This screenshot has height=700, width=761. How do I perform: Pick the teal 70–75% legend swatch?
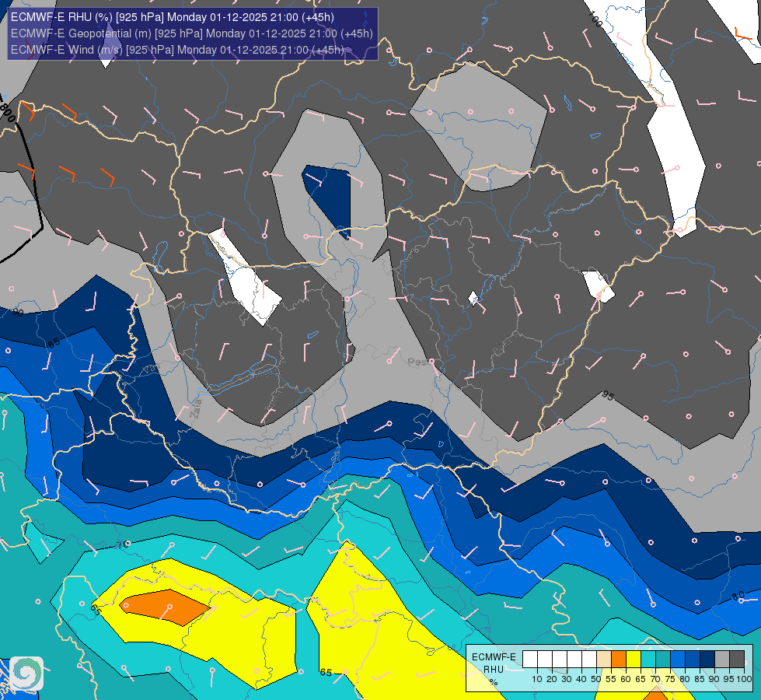[x=663, y=660]
